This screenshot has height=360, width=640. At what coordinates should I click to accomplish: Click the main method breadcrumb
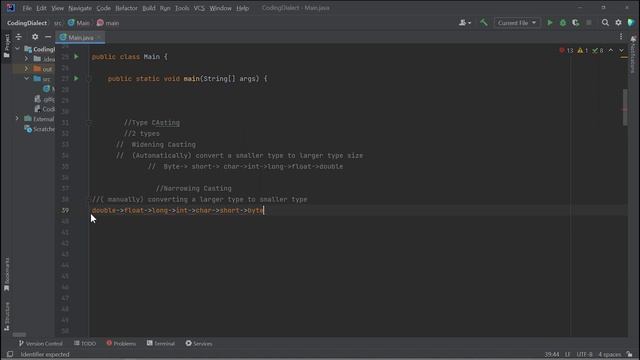click(x=108, y=23)
